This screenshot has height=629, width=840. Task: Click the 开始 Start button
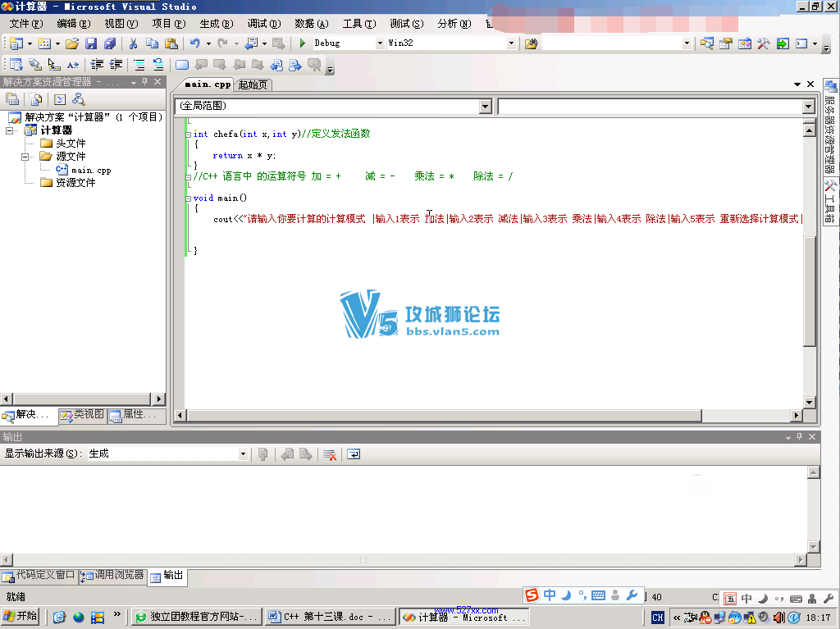pyautogui.click(x=20, y=618)
